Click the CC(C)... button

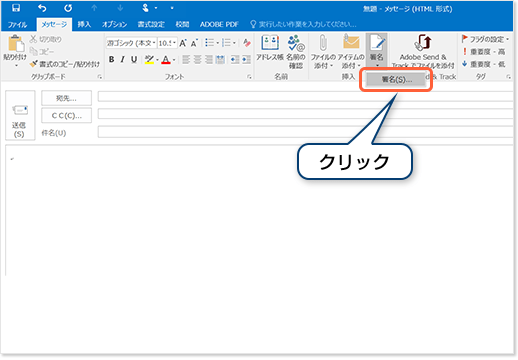point(66,115)
